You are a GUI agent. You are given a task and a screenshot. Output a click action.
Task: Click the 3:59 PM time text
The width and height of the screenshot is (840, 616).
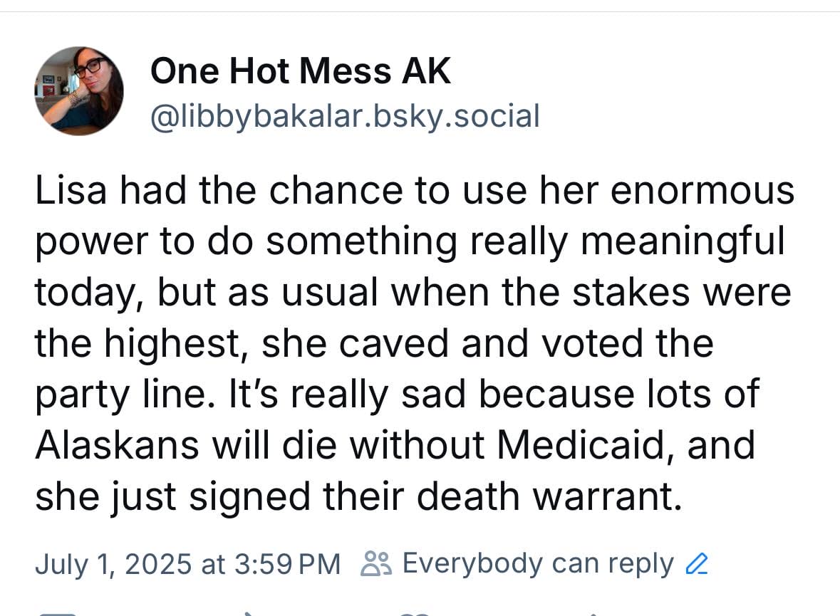coord(288,565)
